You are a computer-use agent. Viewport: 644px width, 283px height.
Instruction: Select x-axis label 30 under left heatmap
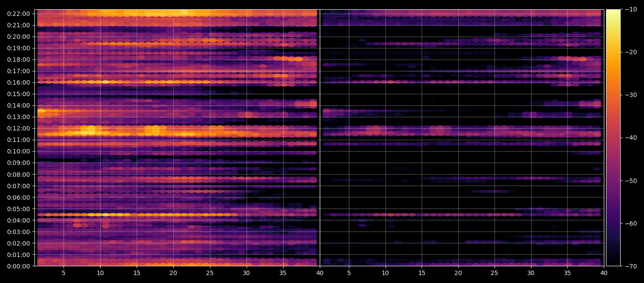pyautogui.click(x=247, y=273)
